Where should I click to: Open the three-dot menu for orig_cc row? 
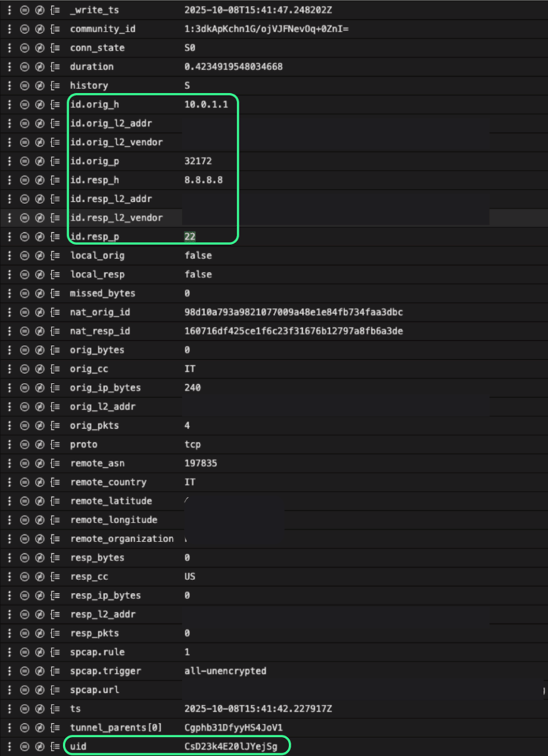tap(9, 369)
